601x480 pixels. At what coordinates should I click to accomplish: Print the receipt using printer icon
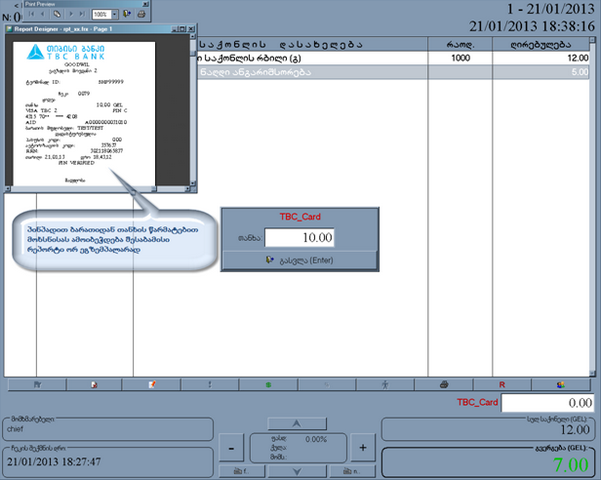(141, 15)
